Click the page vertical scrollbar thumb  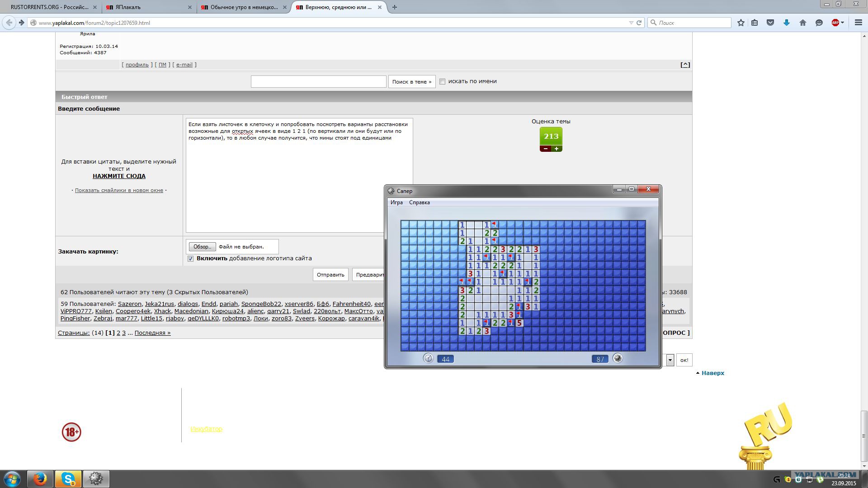click(864, 436)
